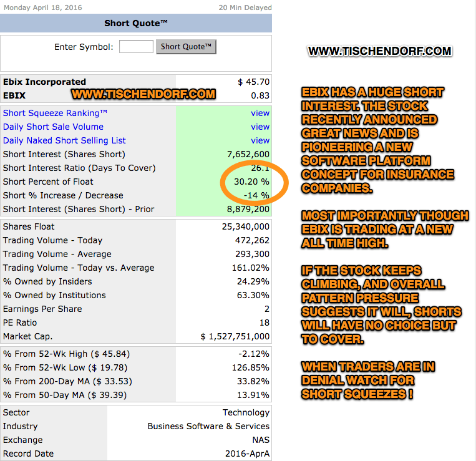476x461 pixels.
Task: Select the Market Cap. label
Action: 27,336
